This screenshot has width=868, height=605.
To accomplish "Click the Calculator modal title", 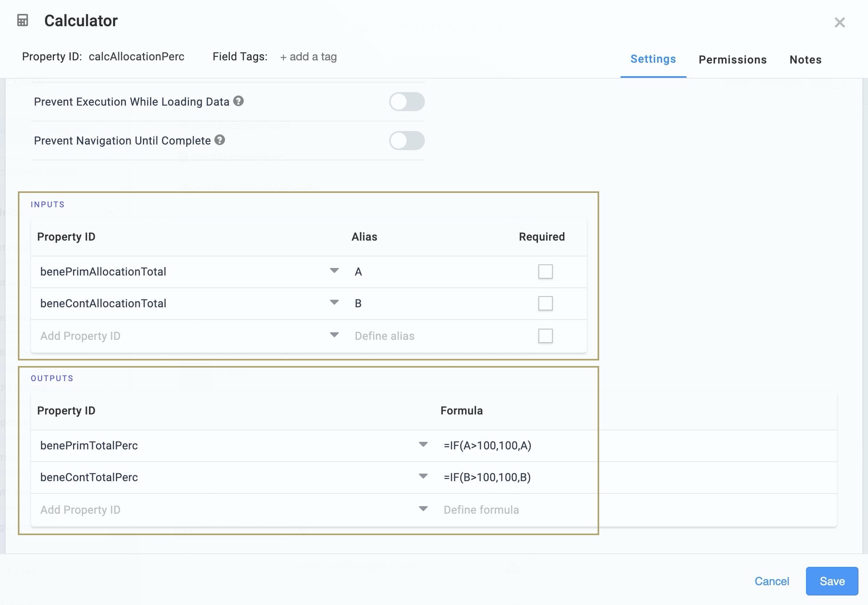I will [81, 21].
